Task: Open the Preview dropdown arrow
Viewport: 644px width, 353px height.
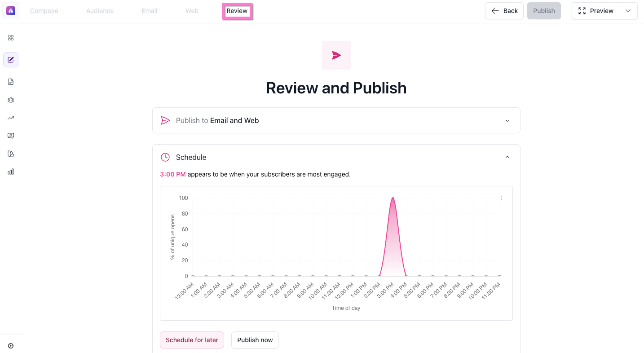Action: click(628, 11)
